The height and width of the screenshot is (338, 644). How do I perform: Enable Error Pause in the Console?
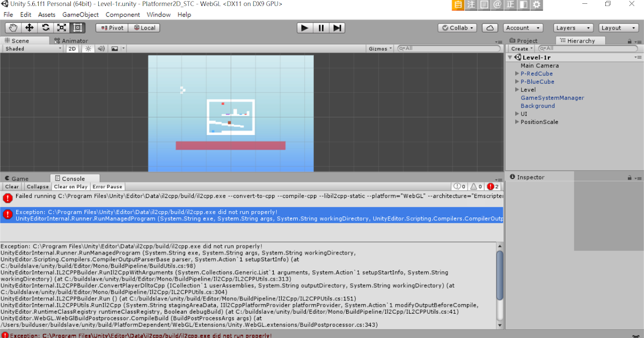coord(107,186)
